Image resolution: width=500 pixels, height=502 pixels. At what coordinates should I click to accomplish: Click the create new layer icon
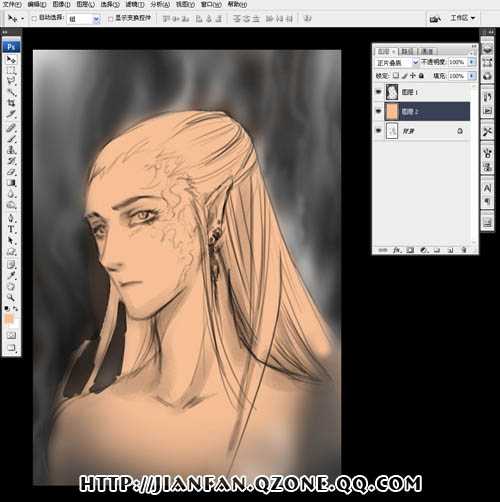point(450,250)
